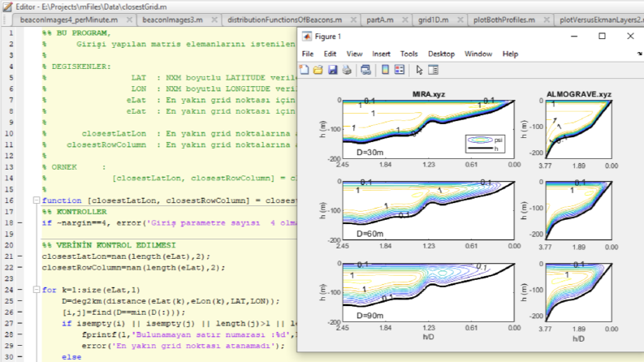
Task: Click the h/D axis label under ALMOGRAVE plots
Action: (x=579, y=338)
